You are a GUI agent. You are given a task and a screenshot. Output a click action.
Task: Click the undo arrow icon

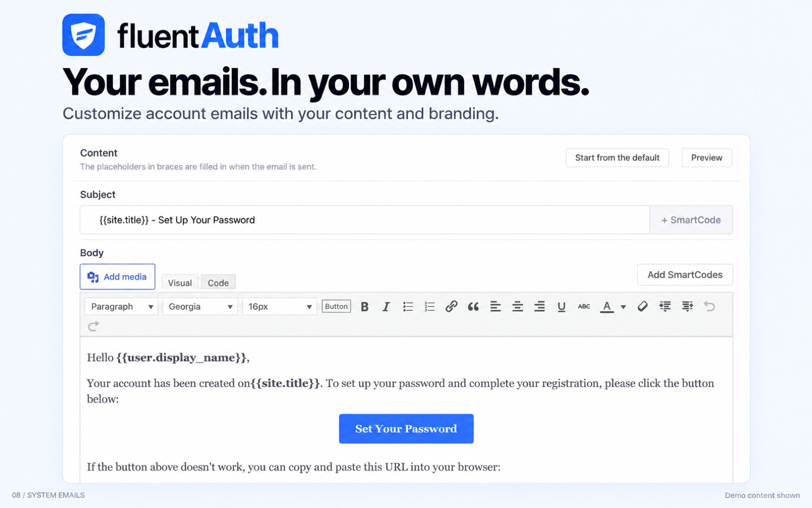(x=709, y=306)
